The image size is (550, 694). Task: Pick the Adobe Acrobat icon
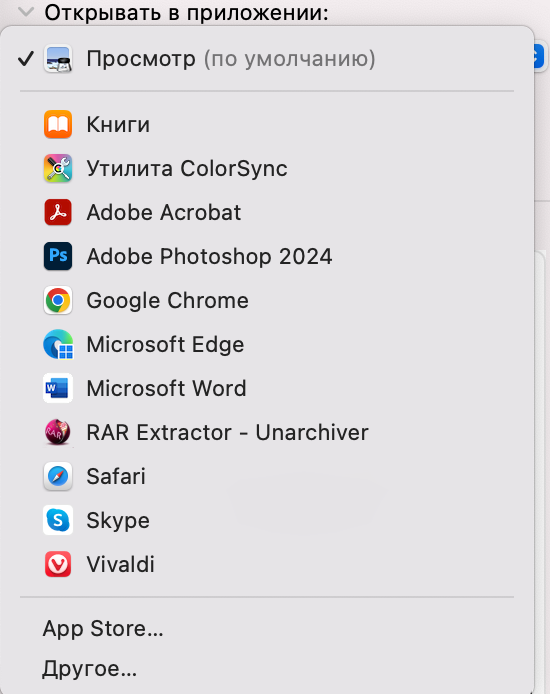click(58, 212)
